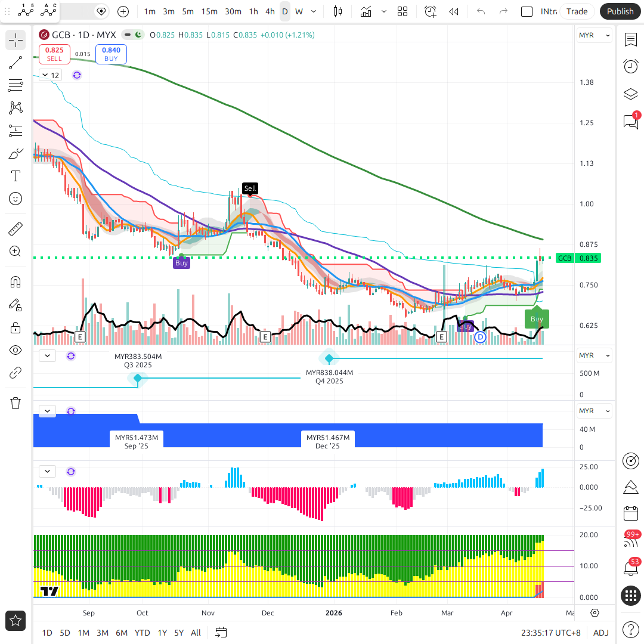This screenshot has height=644, width=644.
Task: Open the time interval dropdown arrow
Action: point(314,11)
